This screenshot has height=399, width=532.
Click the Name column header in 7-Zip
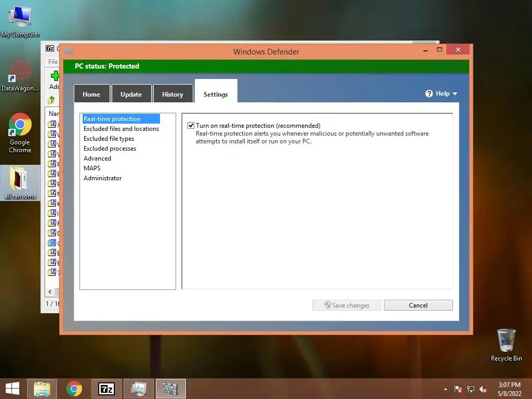click(54, 113)
